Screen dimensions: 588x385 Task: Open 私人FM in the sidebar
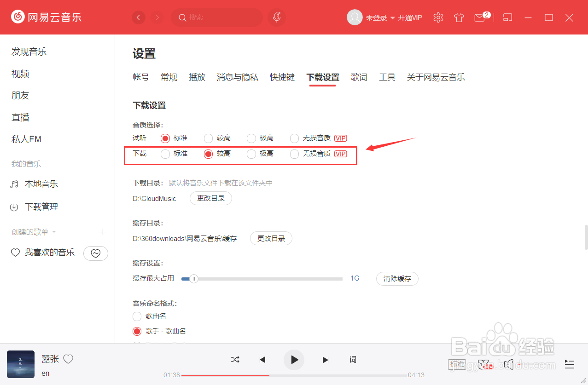pyautogui.click(x=27, y=139)
